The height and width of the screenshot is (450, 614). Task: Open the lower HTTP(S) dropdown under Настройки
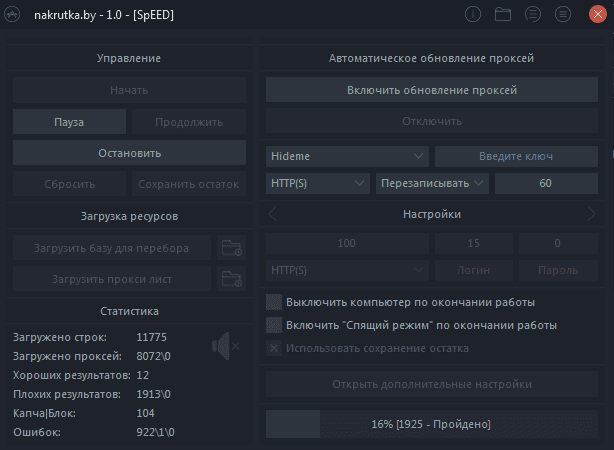(x=347, y=270)
